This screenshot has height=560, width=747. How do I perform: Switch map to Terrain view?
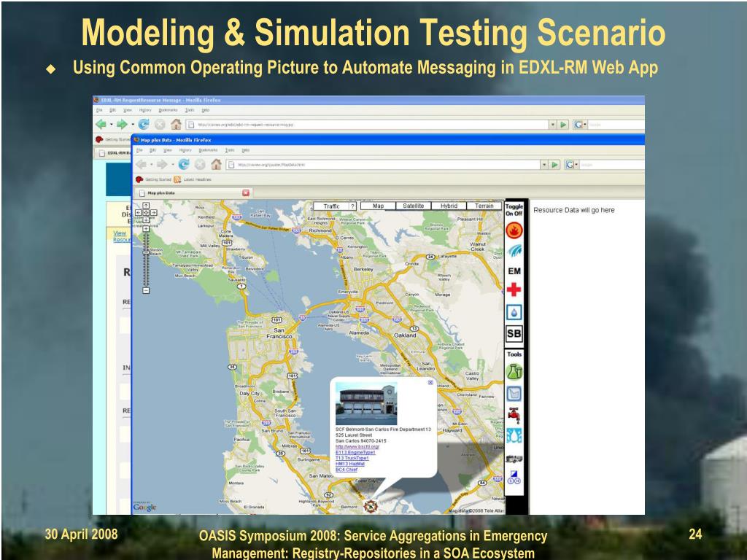(484, 206)
